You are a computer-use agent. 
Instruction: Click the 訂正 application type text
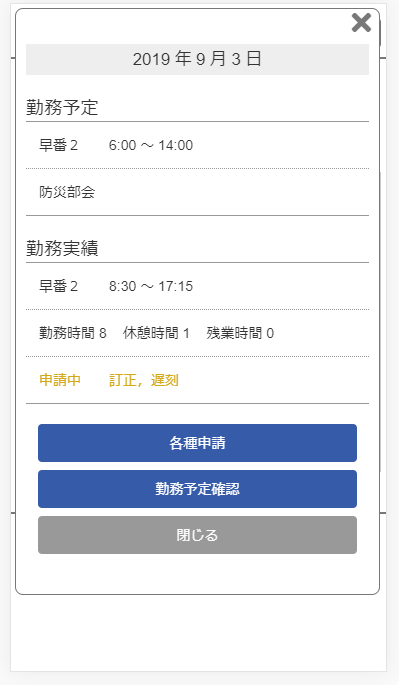click(x=123, y=380)
